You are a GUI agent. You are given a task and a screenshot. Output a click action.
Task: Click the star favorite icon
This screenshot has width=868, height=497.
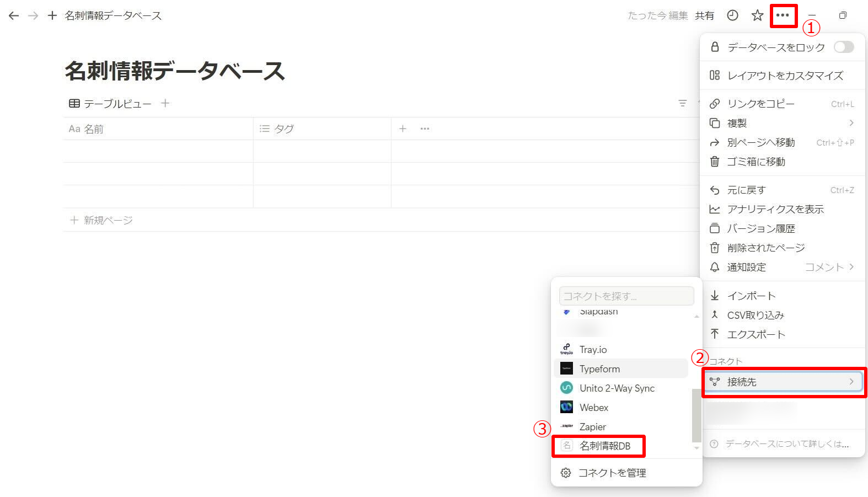[x=757, y=15]
